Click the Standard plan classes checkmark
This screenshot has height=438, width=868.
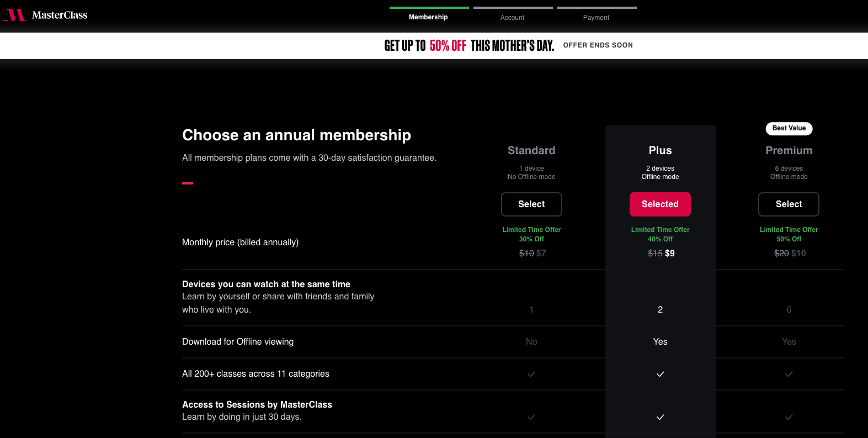coord(531,374)
